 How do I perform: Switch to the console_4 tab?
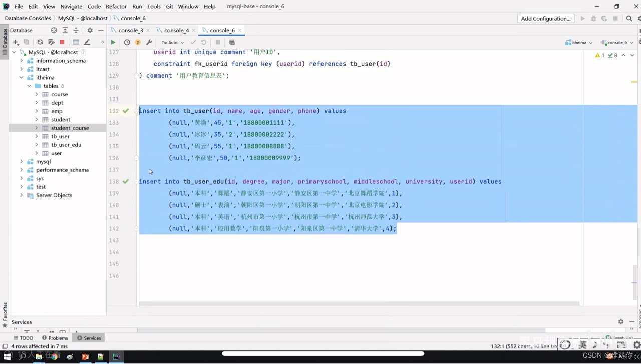177,30
